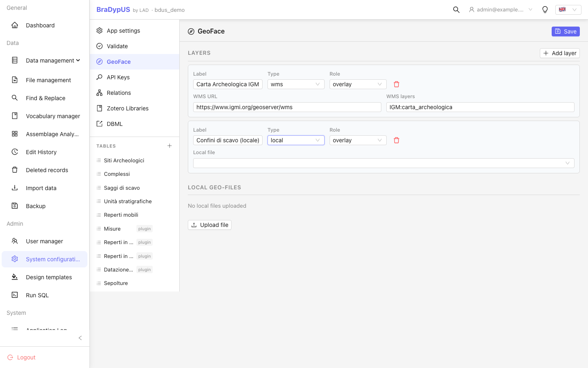Click the Confini di scavo label field
This screenshot has height=368, width=588.
228,140
